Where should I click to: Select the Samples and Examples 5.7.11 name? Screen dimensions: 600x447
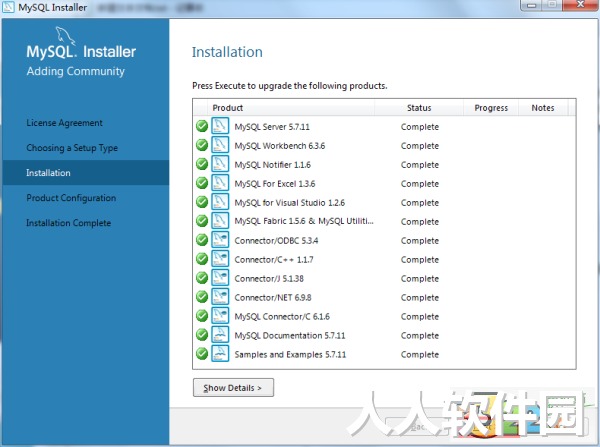click(x=290, y=354)
